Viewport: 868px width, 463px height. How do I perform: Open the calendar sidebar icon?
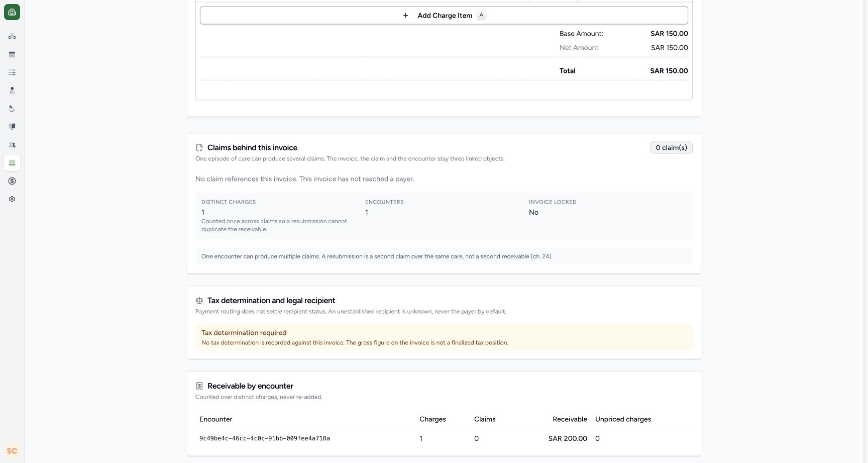point(12,54)
